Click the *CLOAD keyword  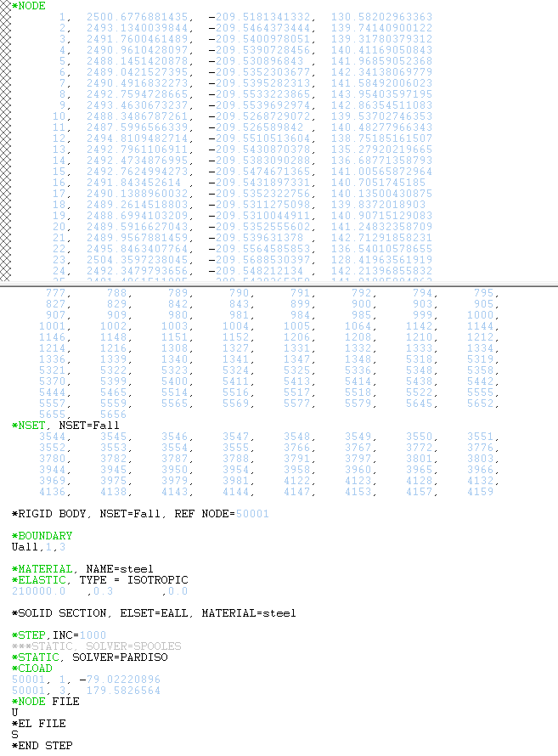[x=31, y=669]
